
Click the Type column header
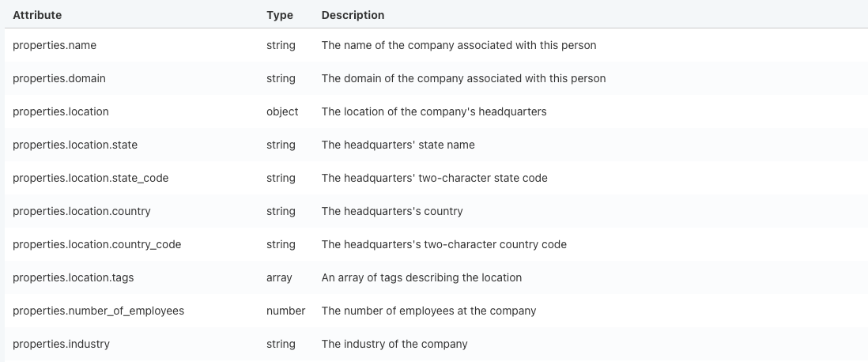(280, 16)
